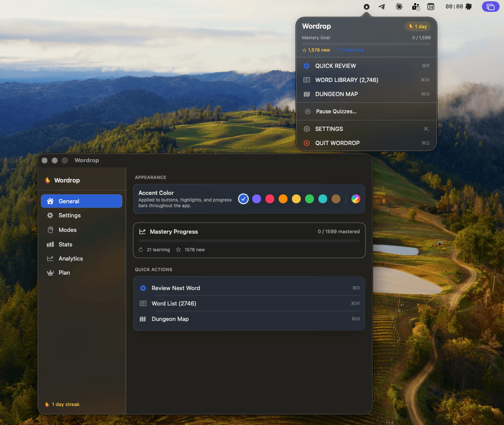Click the crown icon beside Plan

(50, 272)
